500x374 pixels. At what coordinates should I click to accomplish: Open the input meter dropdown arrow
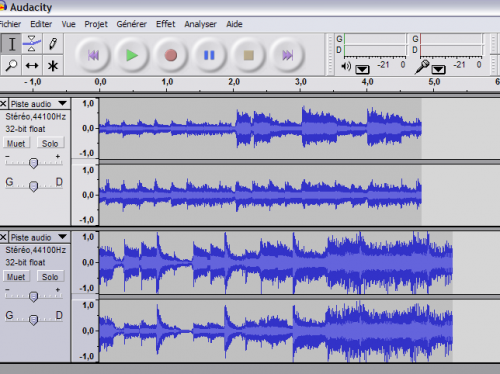pos(438,69)
